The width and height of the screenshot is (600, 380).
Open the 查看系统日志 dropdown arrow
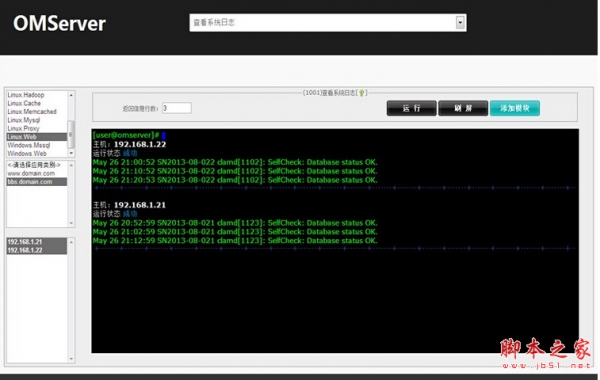[460, 23]
